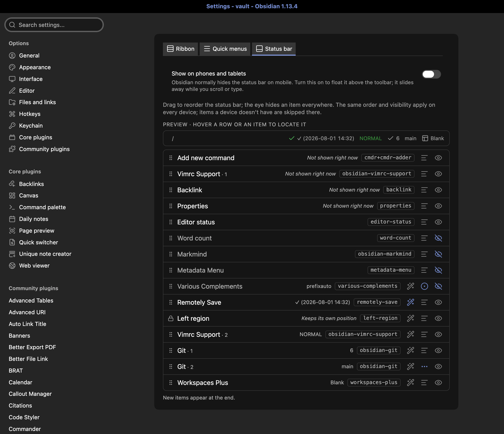Click the lock icon on Left region

pos(171,318)
